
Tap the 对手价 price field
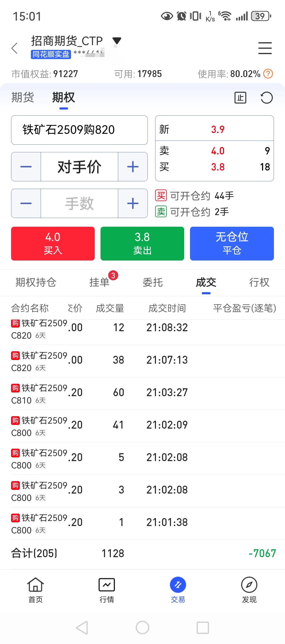click(x=79, y=167)
